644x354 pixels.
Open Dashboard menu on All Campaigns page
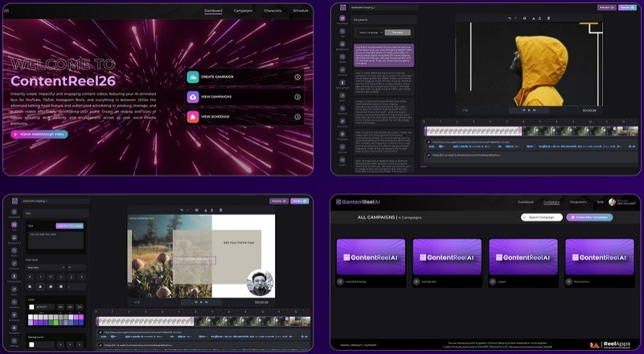click(x=525, y=202)
